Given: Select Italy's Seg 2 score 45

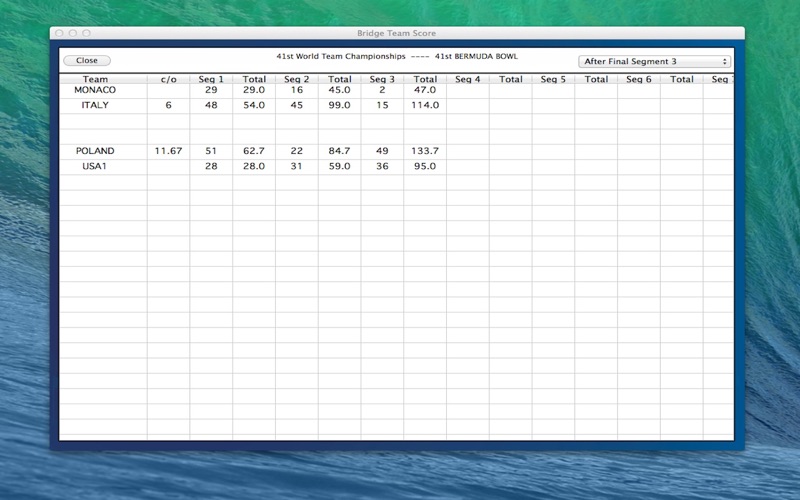Looking at the screenshot, I should click(x=296, y=105).
